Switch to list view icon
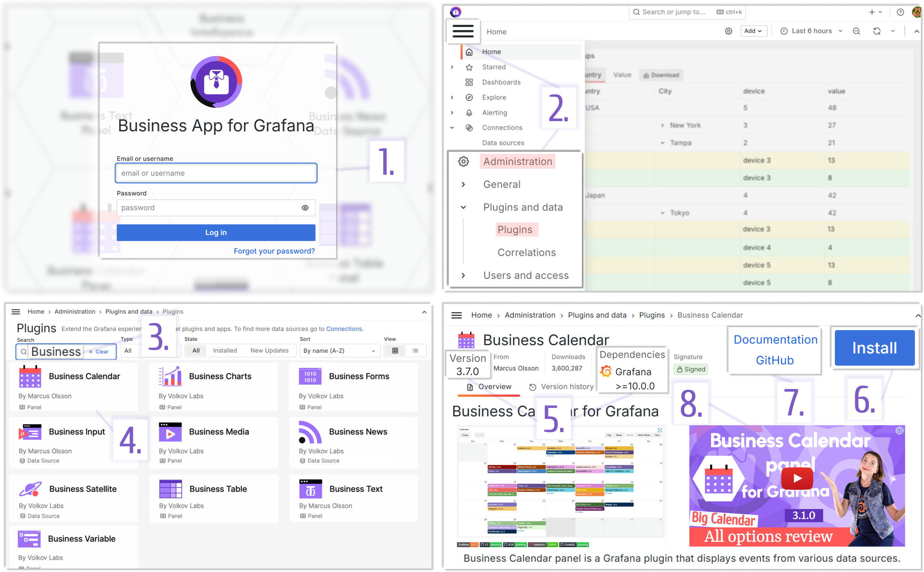The image size is (924, 572). tap(415, 351)
